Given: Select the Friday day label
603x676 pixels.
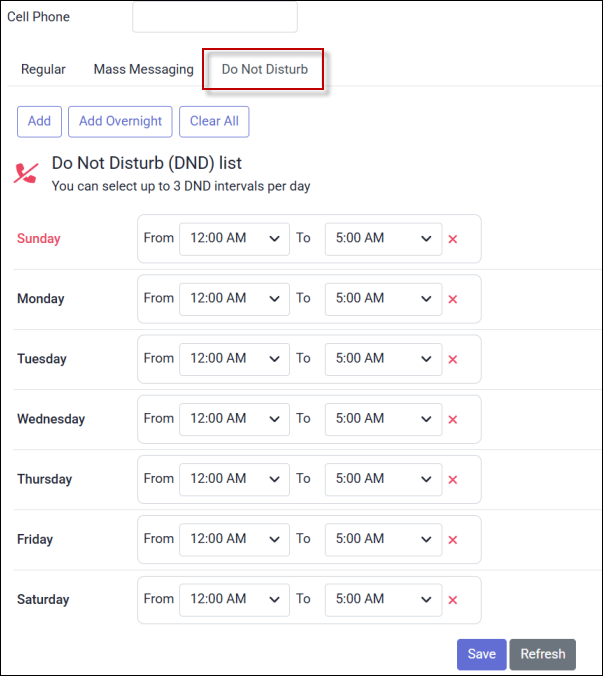Looking at the screenshot, I should click(35, 539).
